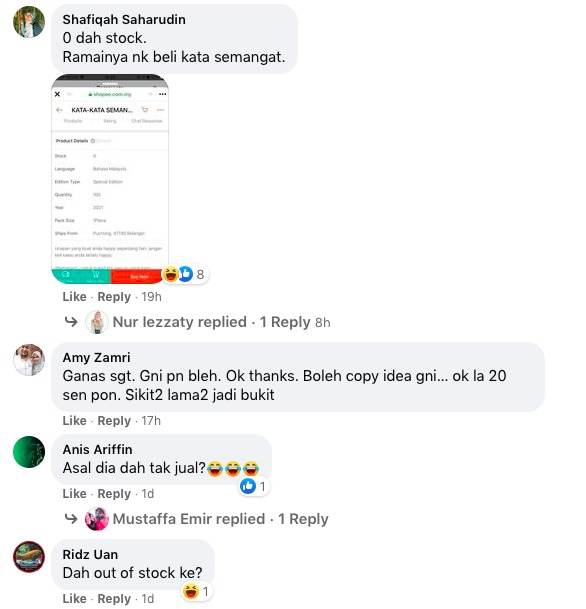This screenshot has height=609, width=586.
Task: Open Mustaffa Emir's small reply avatar
Action: tap(97, 519)
